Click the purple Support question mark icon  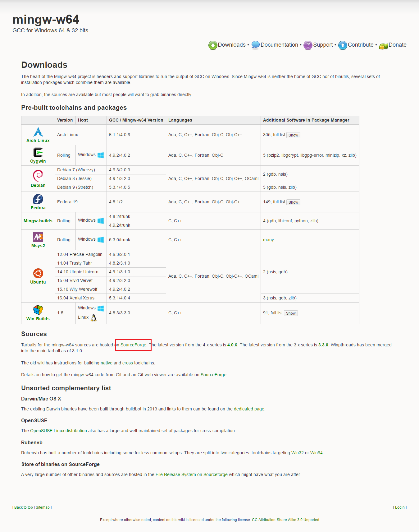coord(308,45)
